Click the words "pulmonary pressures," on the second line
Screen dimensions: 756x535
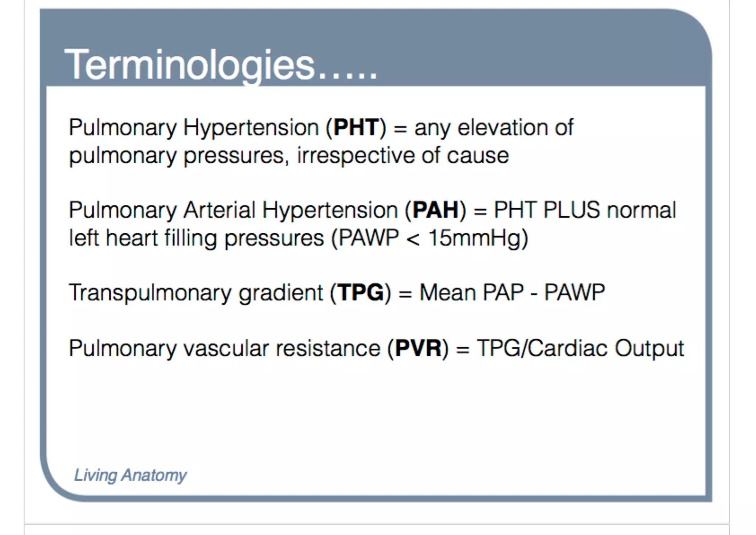tap(179, 156)
